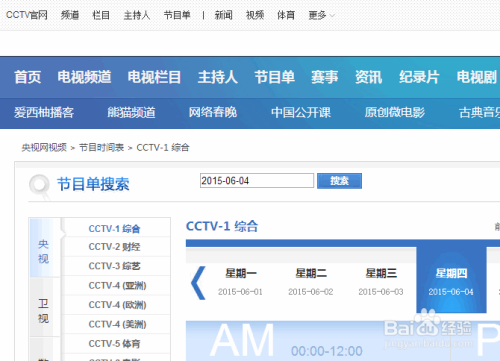Open 中国公开课 in the sub navigation
500x361 pixels.
coord(301,113)
